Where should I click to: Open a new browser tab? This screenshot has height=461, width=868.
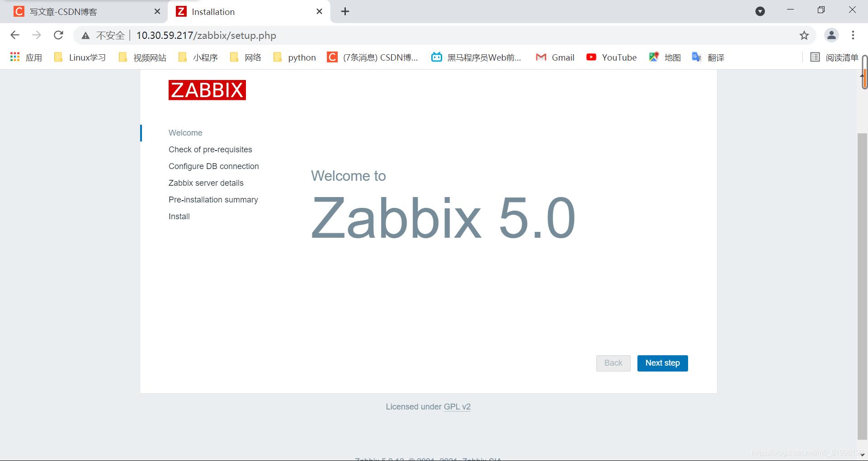point(345,12)
